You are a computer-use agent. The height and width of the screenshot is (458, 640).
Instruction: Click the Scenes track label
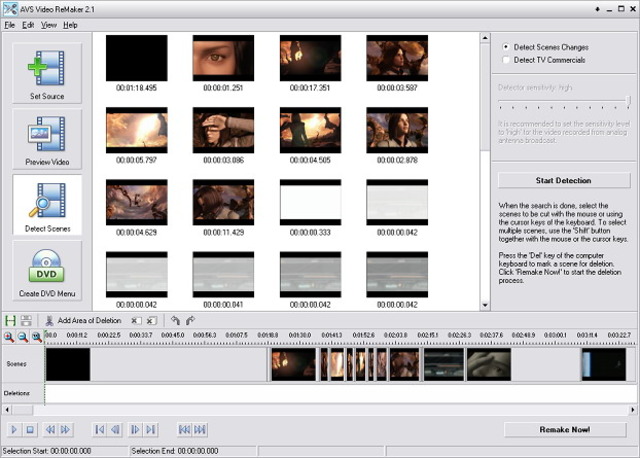point(16,364)
